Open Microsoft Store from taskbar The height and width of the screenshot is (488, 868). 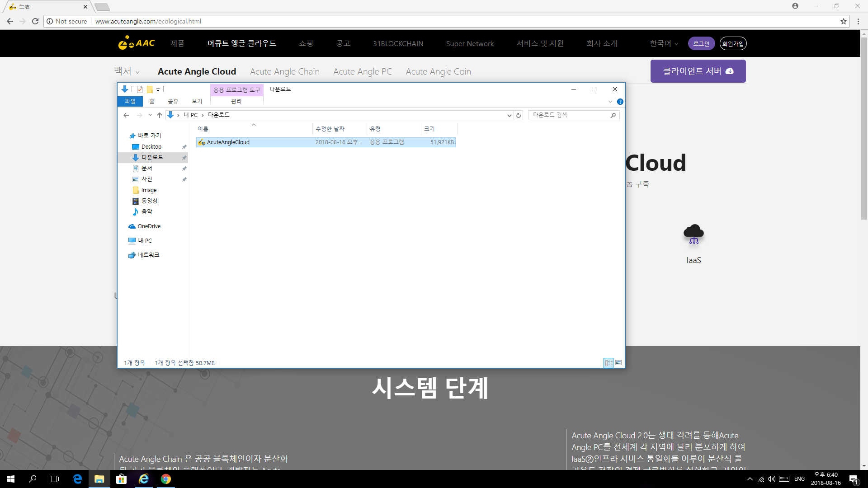[121, 479]
